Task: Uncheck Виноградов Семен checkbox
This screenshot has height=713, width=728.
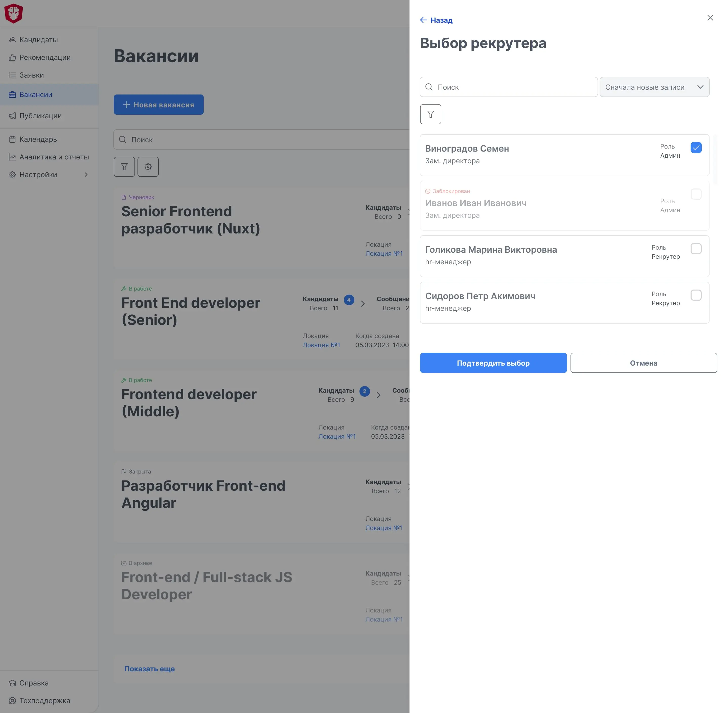Action: [x=696, y=148]
